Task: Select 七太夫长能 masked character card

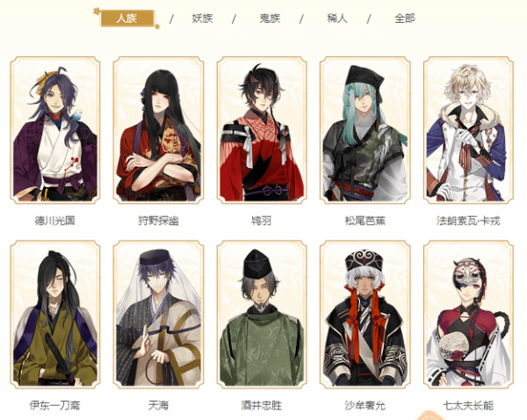Action: [468, 315]
